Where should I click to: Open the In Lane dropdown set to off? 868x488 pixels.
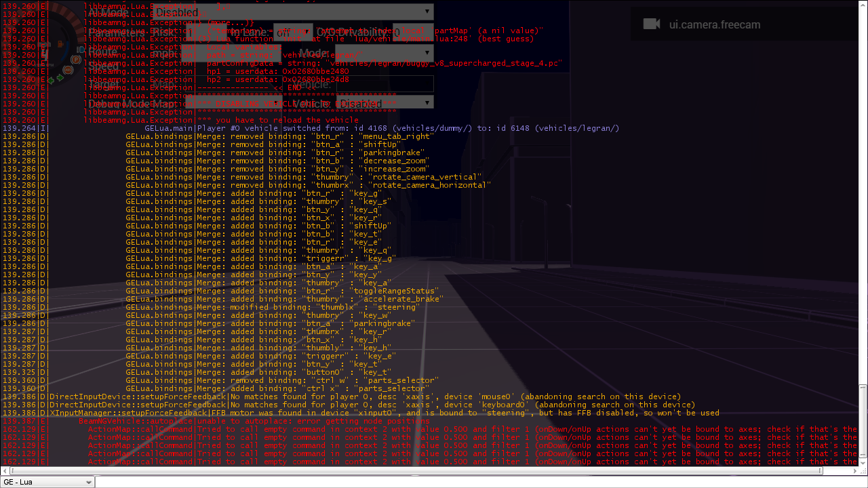point(293,31)
